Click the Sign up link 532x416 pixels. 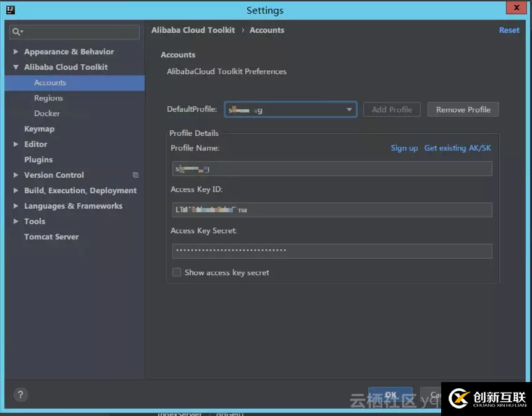404,148
